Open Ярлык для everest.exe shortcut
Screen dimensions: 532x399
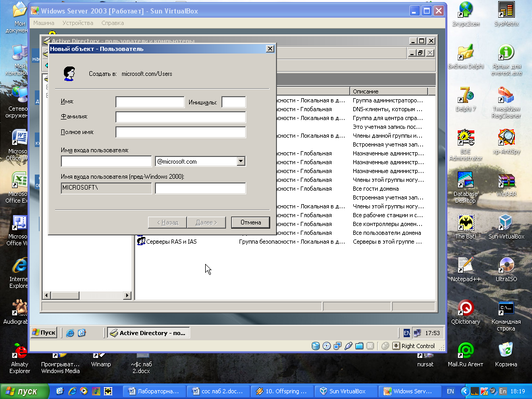[506, 59]
